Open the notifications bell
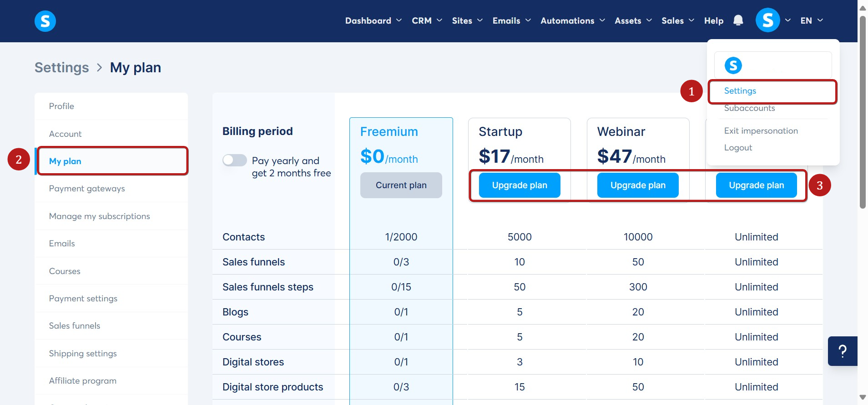Screen dimensions: 868x405 738,20
